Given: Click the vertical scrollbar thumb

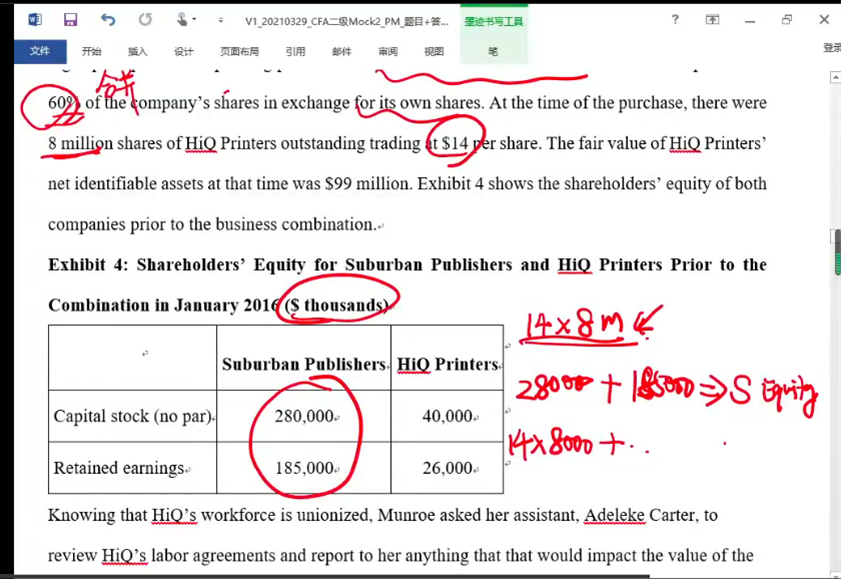Looking at the screenshot, I should pos(835,252).
